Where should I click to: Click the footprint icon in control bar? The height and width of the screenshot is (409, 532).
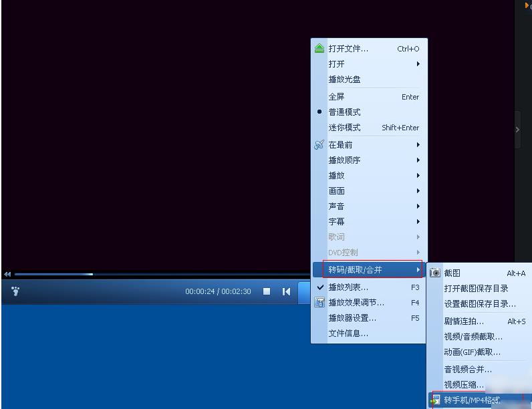tap(15, 291)
